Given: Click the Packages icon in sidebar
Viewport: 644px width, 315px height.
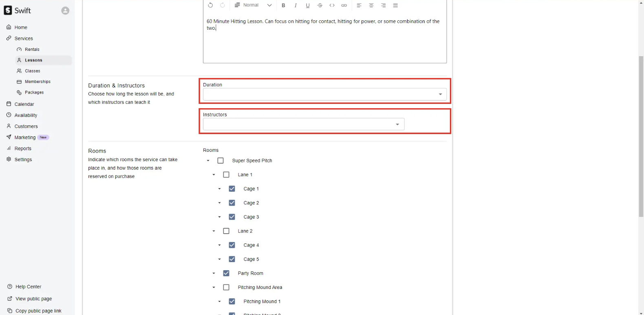Looking at the screenshot, I should pyautogui.click(x=19, y=92).
